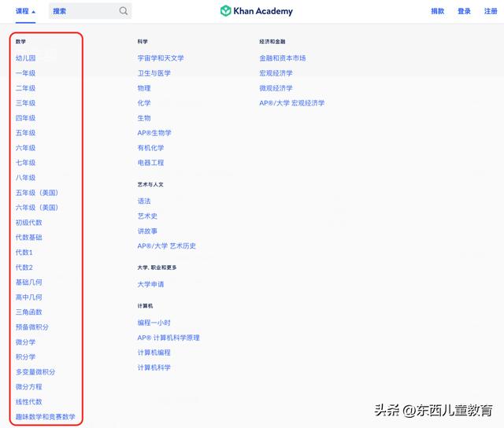Open AP® 计算机科学原理 course
Image resolution: width=504 pixels, height=428 pixels.
(x=169, y=338)
